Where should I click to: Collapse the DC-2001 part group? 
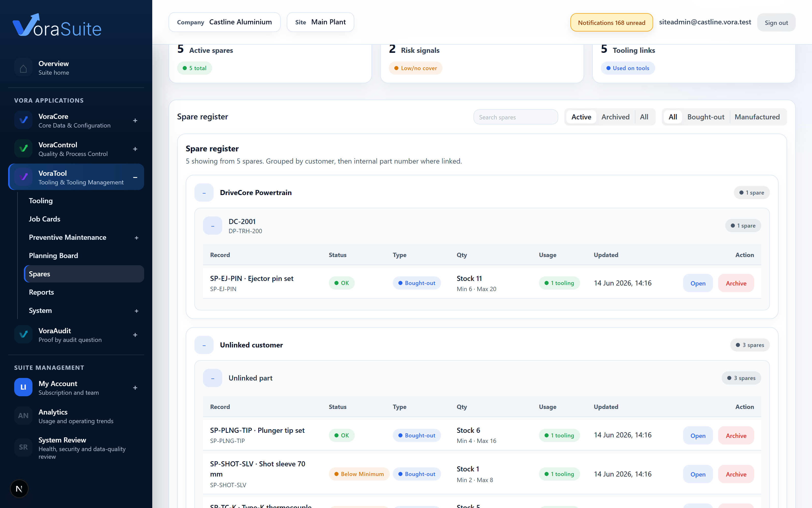[x=212, y=226]
